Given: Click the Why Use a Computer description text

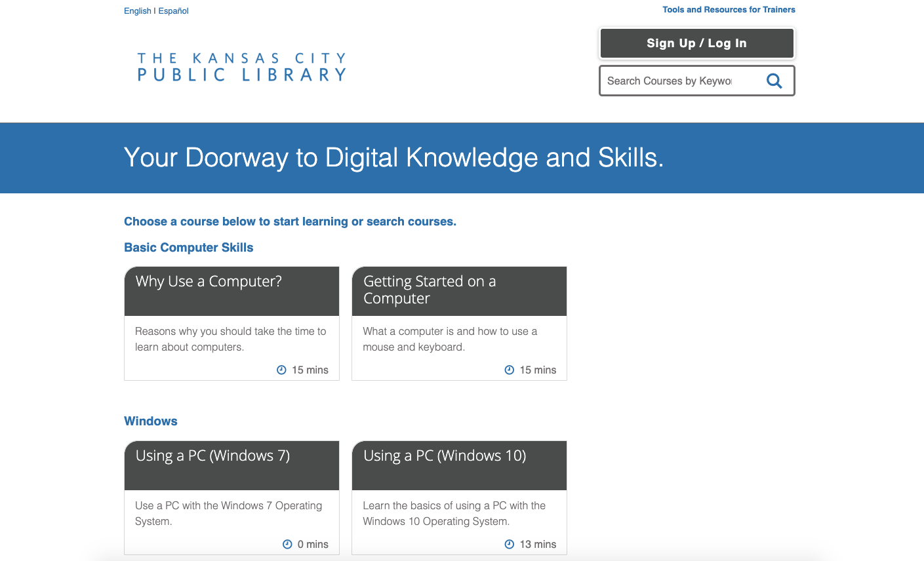Looking at the screenshot, I should [x=230, y=339].
